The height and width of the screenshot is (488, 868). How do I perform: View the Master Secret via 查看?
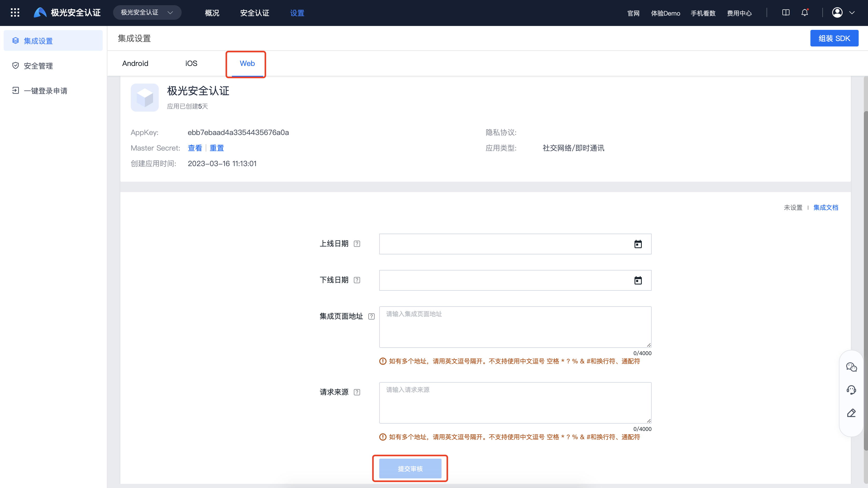tap(195, 148)
